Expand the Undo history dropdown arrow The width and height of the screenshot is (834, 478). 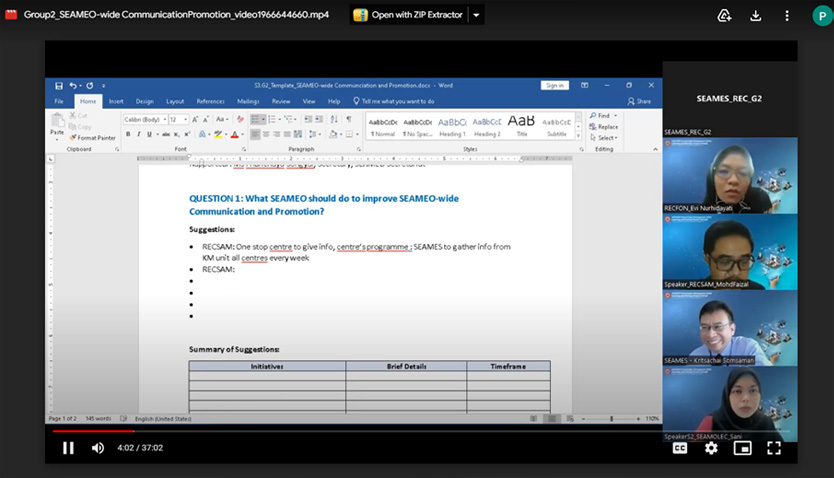tap(80, 86)
